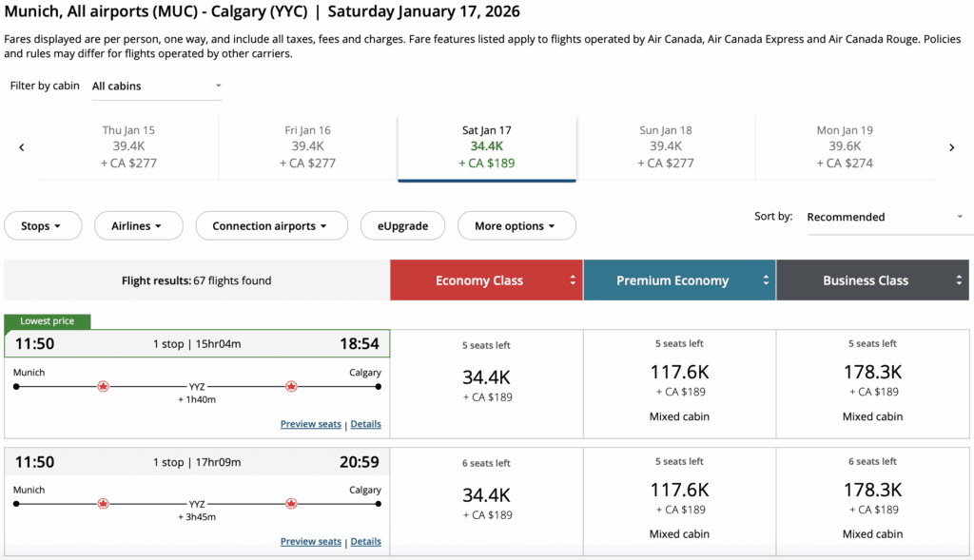Open Connection airports filter
The height and width of the screenshot is (560, 974).
(x=269, y=226)
